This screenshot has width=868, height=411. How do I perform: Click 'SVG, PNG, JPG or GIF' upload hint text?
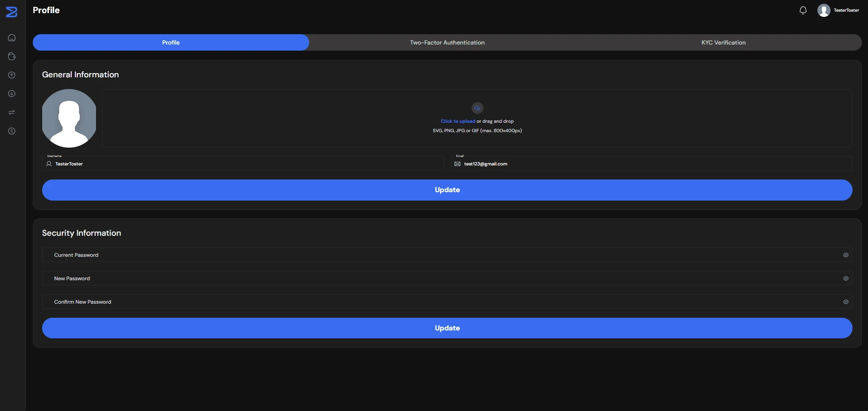[x=477, y=130]
